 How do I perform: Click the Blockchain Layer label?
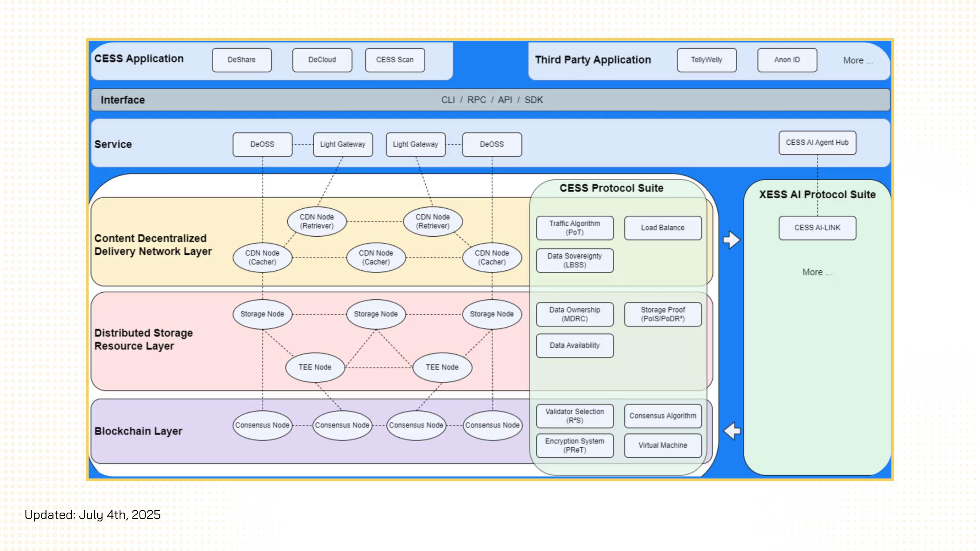tap(138, 431)
